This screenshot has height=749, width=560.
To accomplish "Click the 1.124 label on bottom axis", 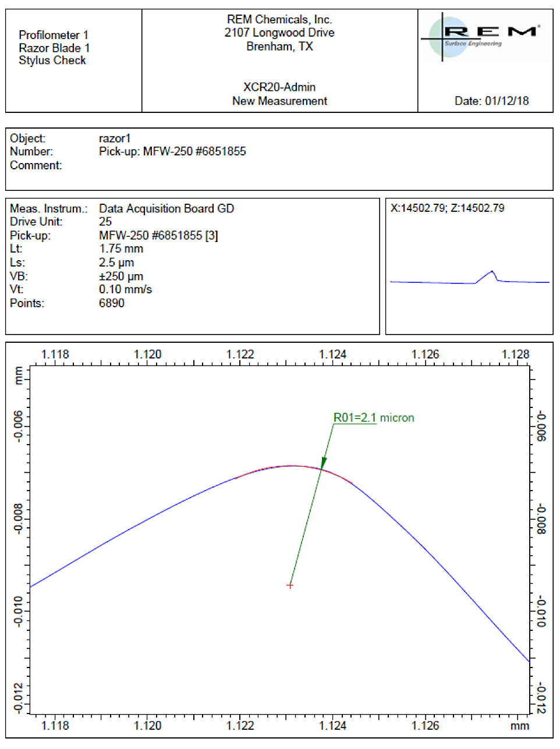I will pos(332,725).
